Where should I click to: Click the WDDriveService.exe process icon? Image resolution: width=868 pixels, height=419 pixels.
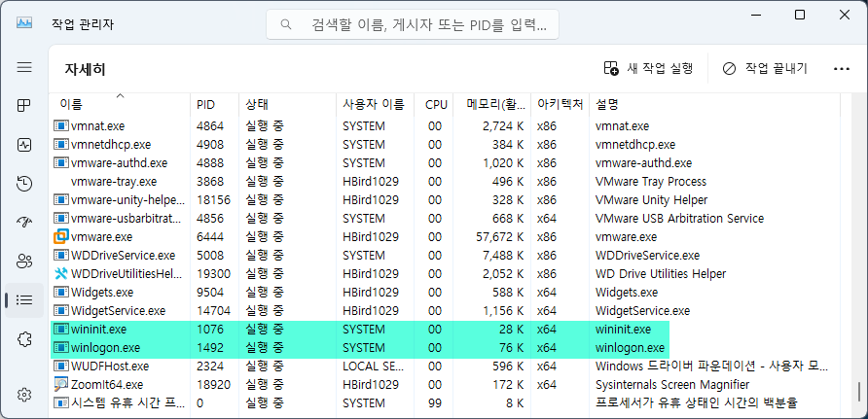[x=61, y=256]
